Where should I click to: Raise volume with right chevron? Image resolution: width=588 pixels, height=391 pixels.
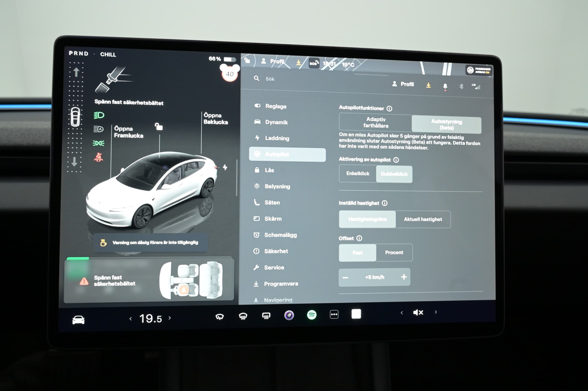click(436, 312)
